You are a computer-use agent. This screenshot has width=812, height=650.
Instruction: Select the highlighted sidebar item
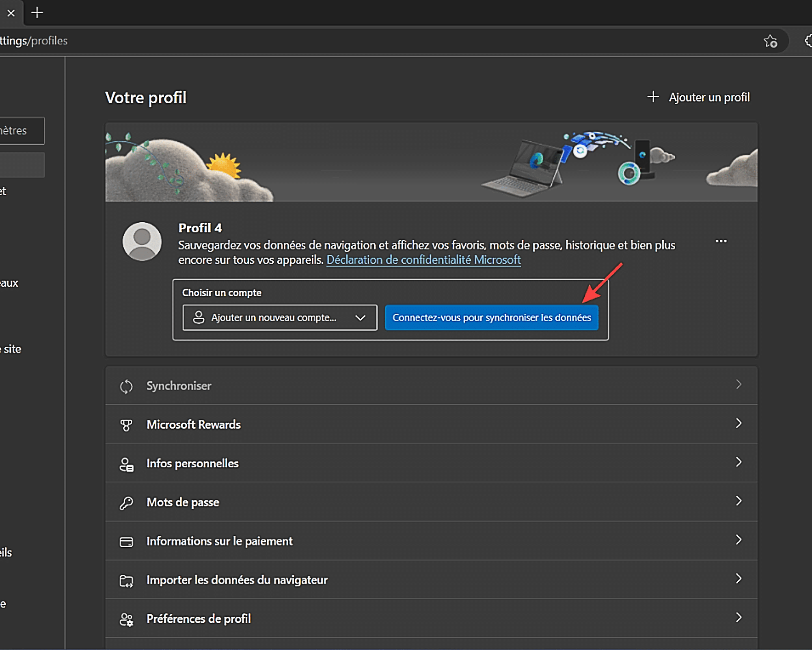22,165
